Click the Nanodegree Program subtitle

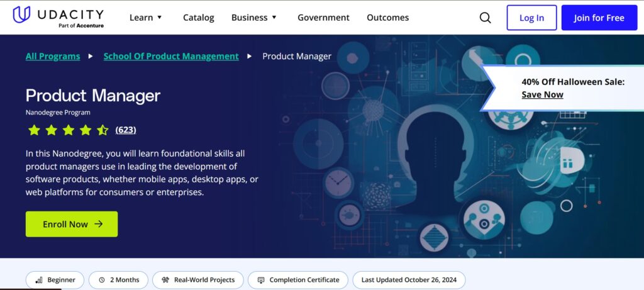pos(58,112)
